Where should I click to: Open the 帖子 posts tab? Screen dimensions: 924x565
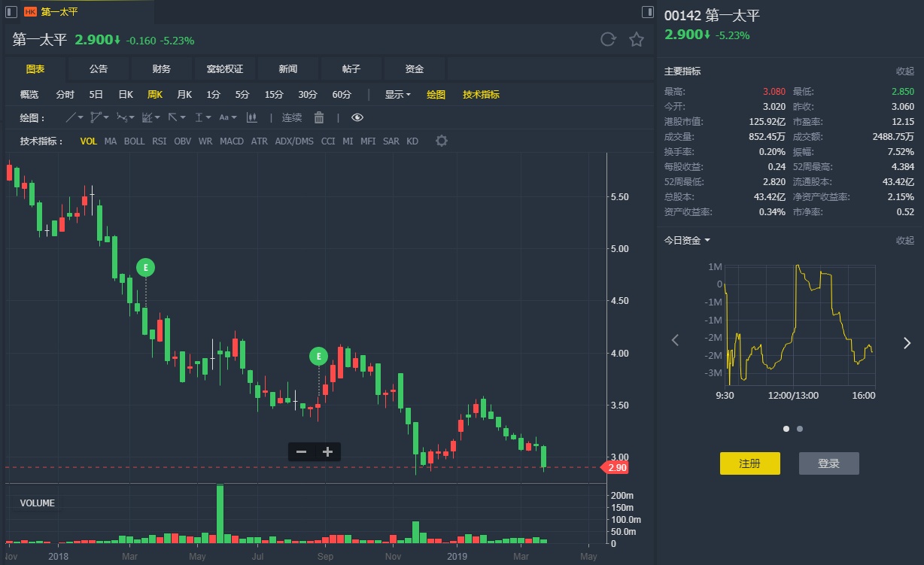coord(351,69)
